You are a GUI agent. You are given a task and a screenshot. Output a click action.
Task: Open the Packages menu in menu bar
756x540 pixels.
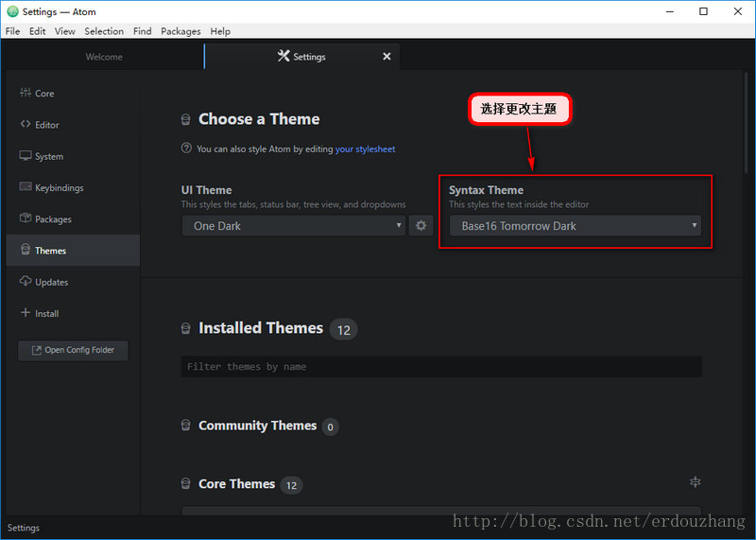[x=180, y=31]
